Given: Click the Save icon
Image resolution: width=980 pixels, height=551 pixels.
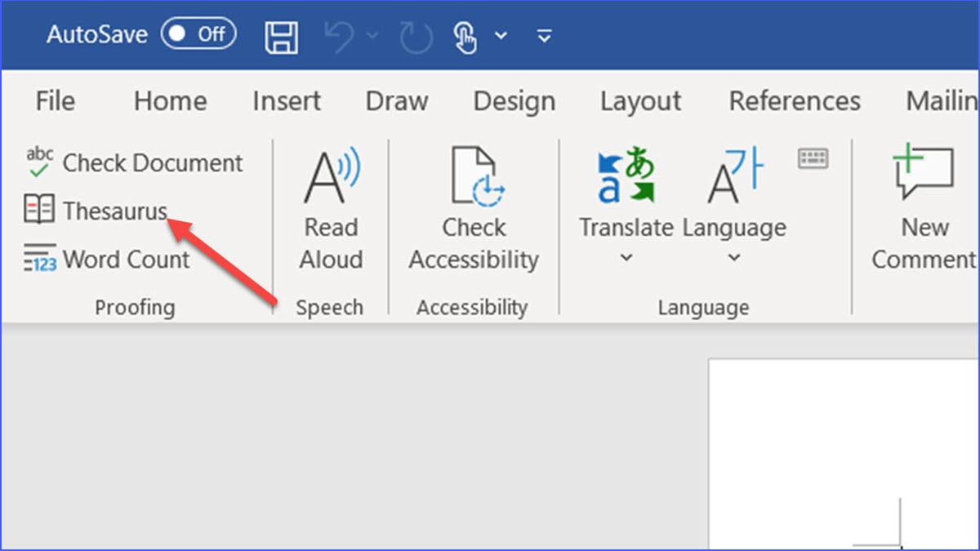Looking at the screenshot, I should pos(281,35).
